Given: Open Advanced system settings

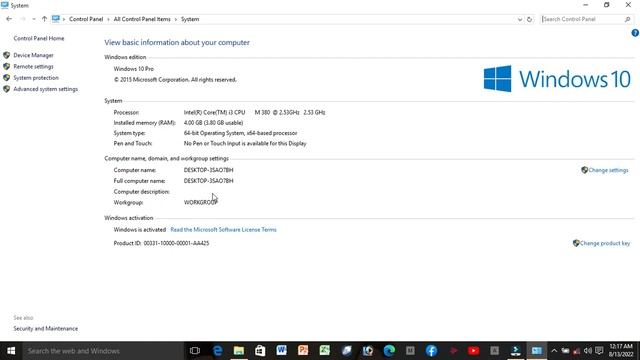Looking at the screenshot, I should click(45, 89).
